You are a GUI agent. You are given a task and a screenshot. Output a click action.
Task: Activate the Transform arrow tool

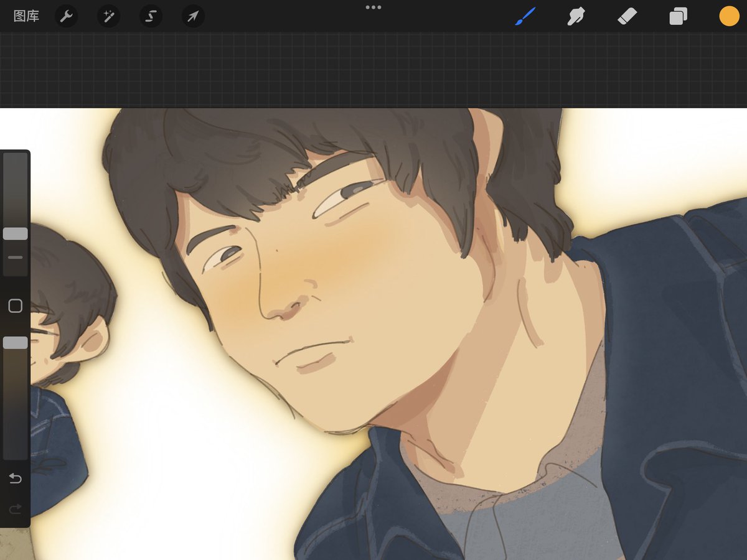(193, 16)
